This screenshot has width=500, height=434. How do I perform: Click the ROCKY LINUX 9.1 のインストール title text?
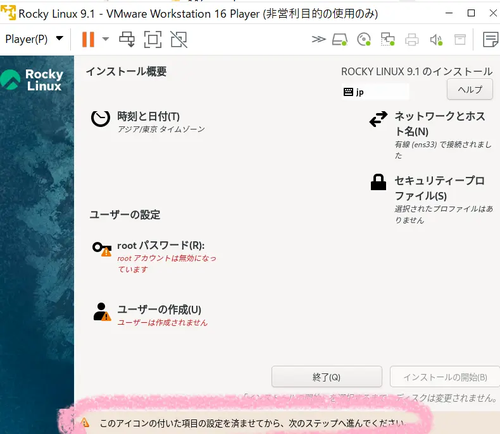point(417,71)
